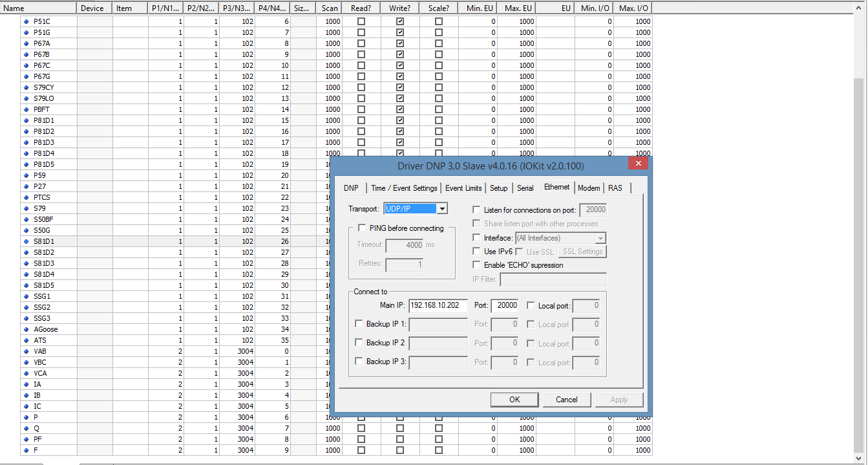Tick the Backup IP 2 checkbox
Screen dimensions: 868x465
click(359, 343)
